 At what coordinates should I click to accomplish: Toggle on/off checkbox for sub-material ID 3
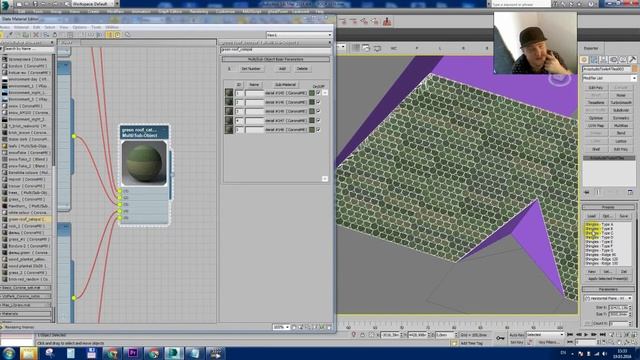(318, 111)
